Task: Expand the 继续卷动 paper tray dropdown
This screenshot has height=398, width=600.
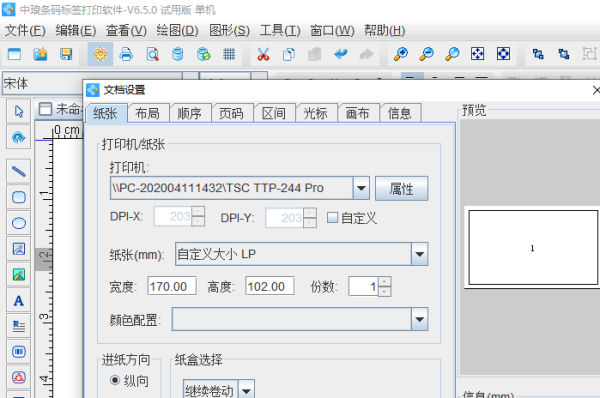Action: point(246,390)
